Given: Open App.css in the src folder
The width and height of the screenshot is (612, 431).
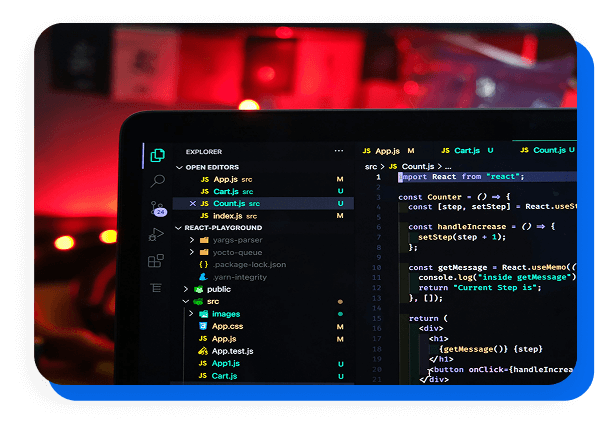Looking at the screenshot, I should click(227, 326).
